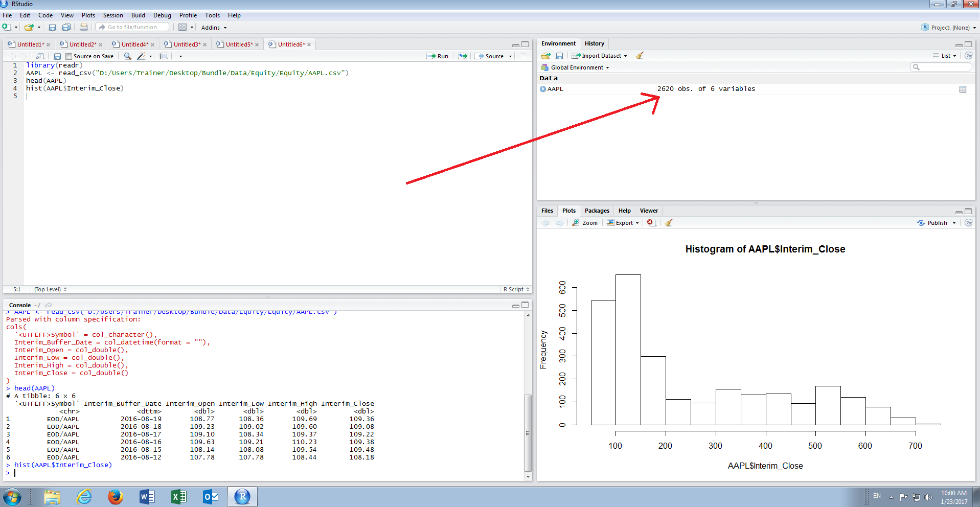Click the Windows Start button
Viewport: 980px width, 507px height.
pos(12,497)
